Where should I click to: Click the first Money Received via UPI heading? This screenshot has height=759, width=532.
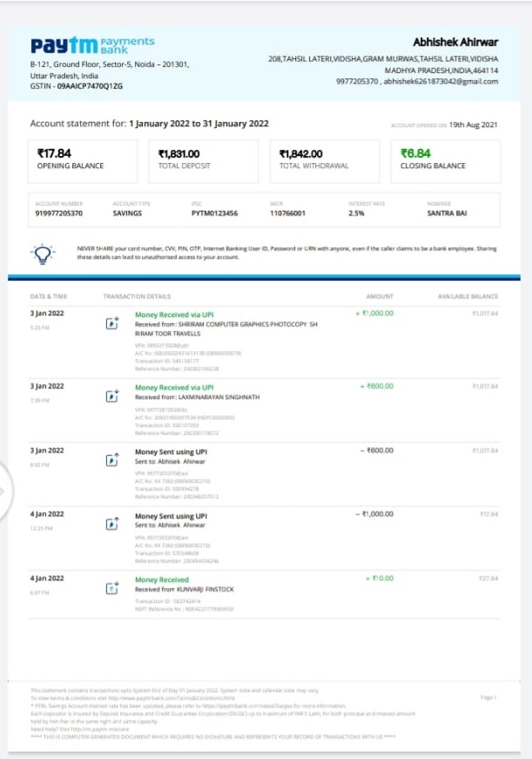[x=174, y=315]
